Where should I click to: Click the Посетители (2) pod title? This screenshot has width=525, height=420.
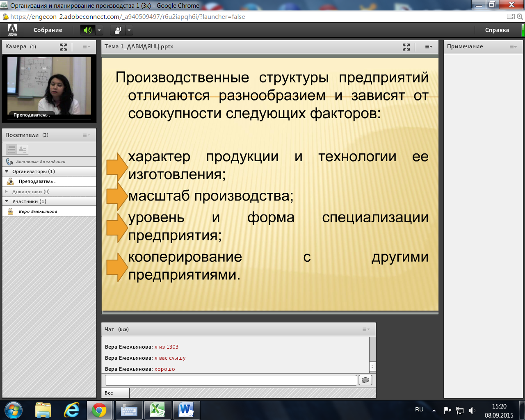point(27,135)
